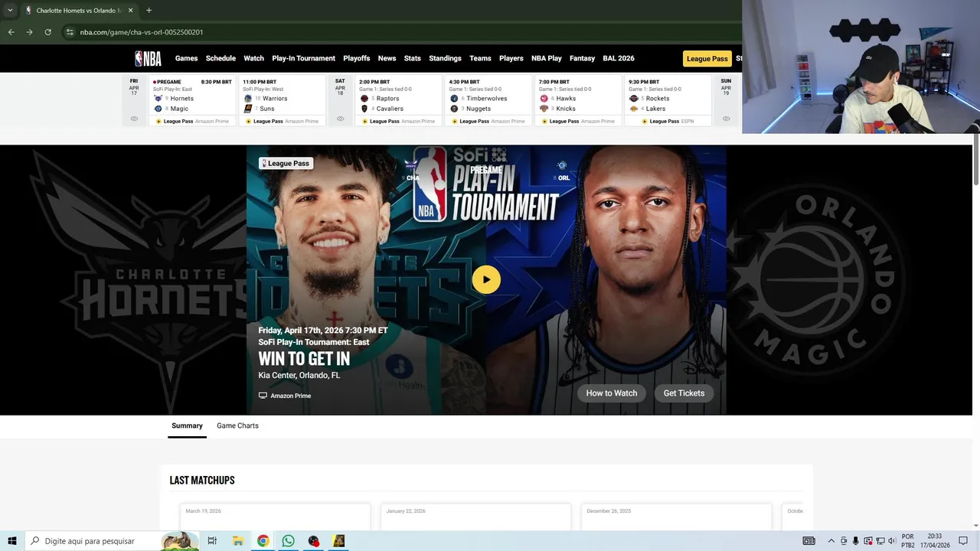Open Google Chrome from taskbar
This screenshot has width=980, height=551.
point(263,541)
